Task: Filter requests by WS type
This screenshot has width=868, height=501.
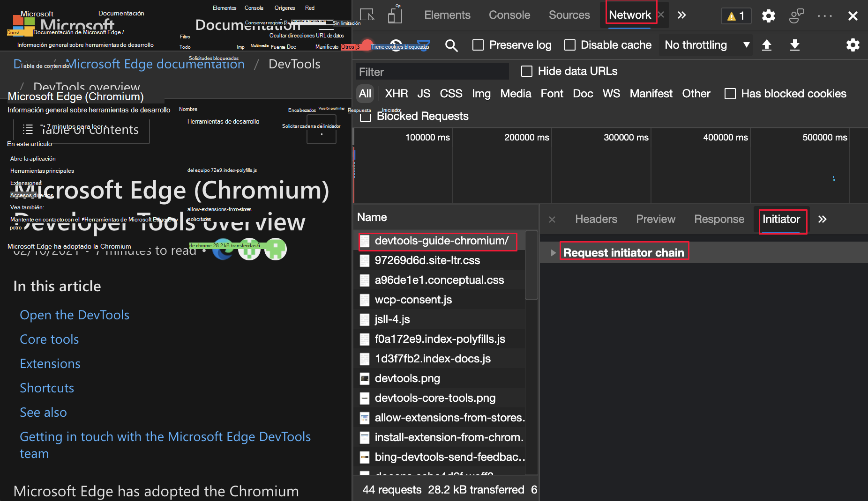Action: [611, 94]
